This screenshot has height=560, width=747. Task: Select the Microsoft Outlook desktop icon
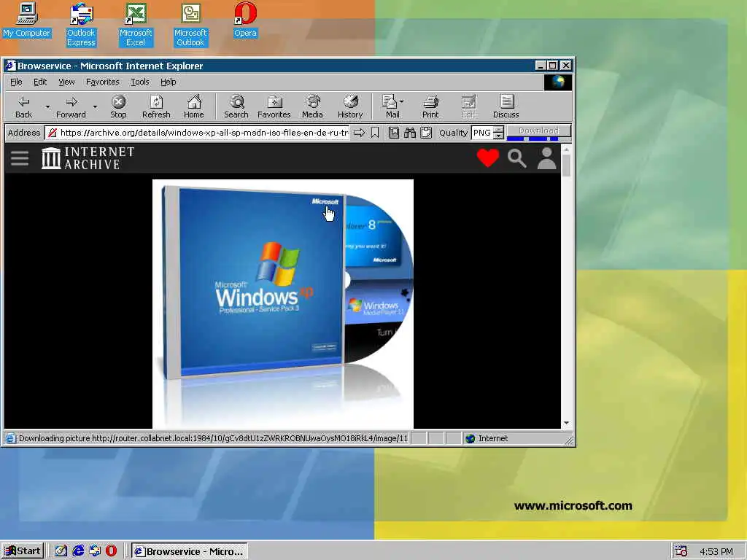[190, 25]
